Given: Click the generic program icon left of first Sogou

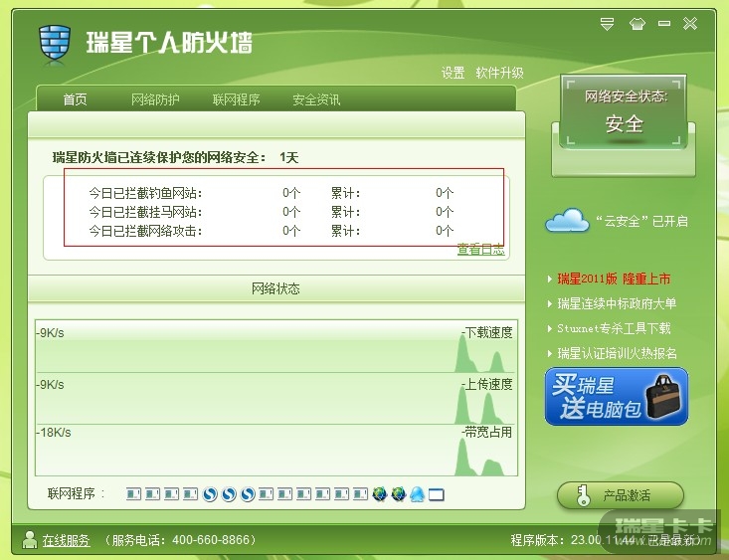Looking at the screenshot, I should (191, 494).
